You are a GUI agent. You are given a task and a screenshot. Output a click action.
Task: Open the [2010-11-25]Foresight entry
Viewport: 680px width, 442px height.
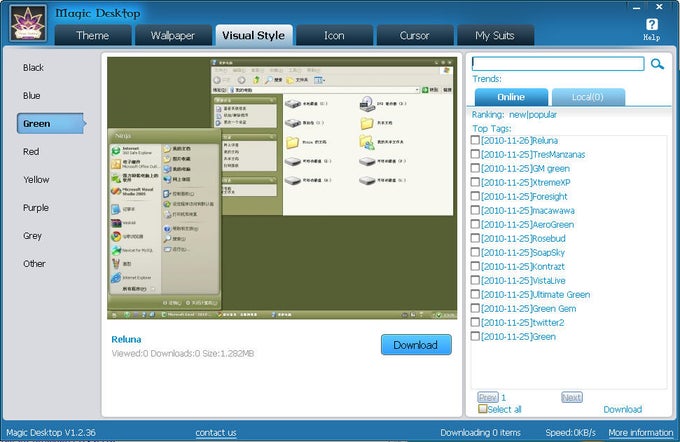pyautogui.click(x=524, y=196)
